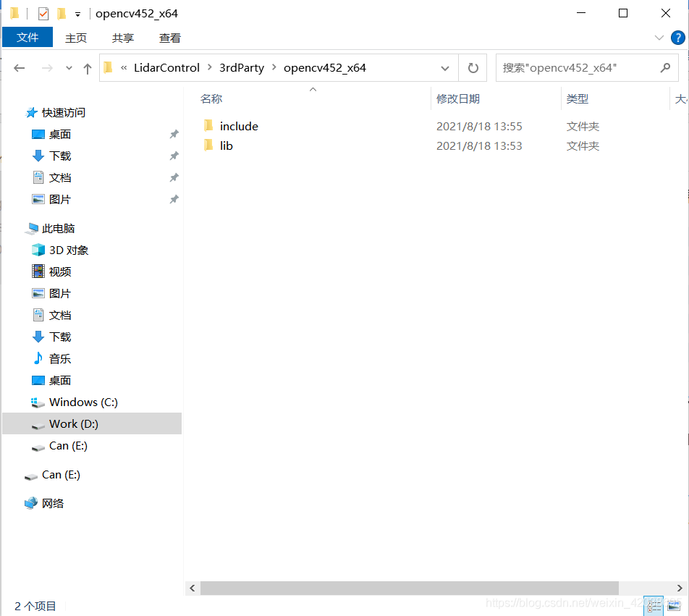Open the Windows (C:) drive
Viewport: 689px width, 616px height.
83,402
